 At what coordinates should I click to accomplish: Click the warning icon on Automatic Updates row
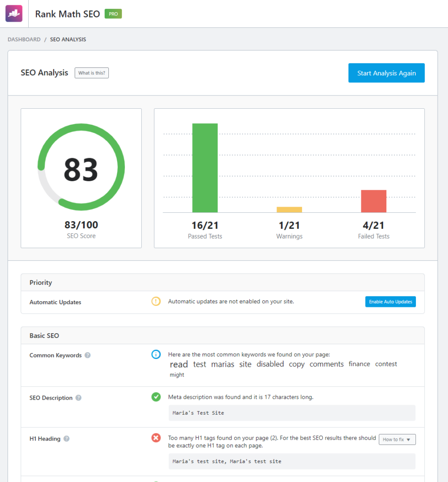[155, 301]
